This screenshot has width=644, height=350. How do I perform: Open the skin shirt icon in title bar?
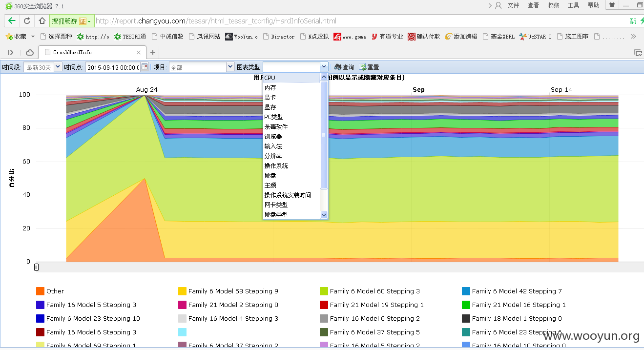point(611,5)
